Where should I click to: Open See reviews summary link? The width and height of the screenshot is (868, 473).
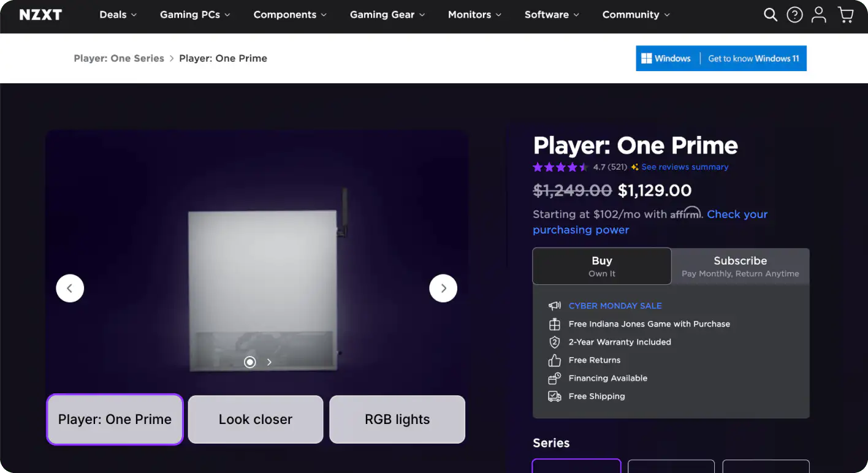(685, 167)
